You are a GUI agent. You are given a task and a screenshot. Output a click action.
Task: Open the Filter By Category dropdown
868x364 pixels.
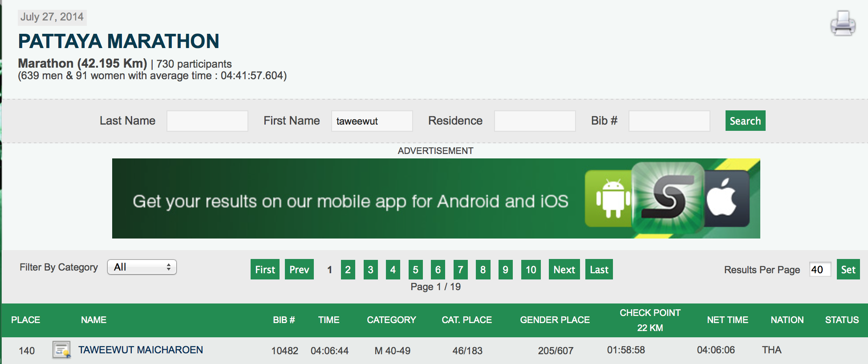pyautogui.click(x=142, y=267)
